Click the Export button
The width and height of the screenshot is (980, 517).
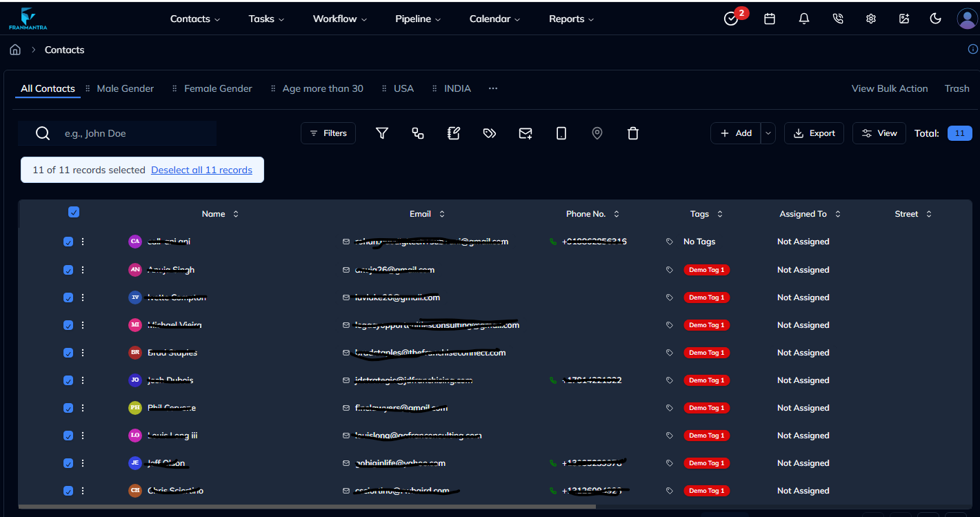[814, 133]
